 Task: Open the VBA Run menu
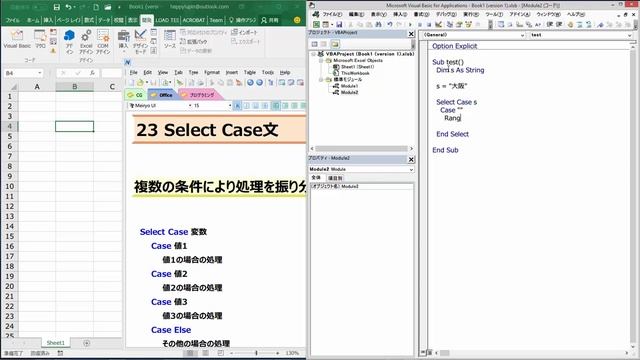[471, 14]
